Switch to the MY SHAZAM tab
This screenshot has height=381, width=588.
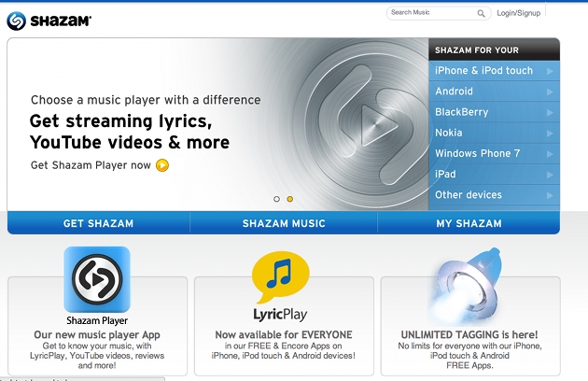click(x=469, y=223)
